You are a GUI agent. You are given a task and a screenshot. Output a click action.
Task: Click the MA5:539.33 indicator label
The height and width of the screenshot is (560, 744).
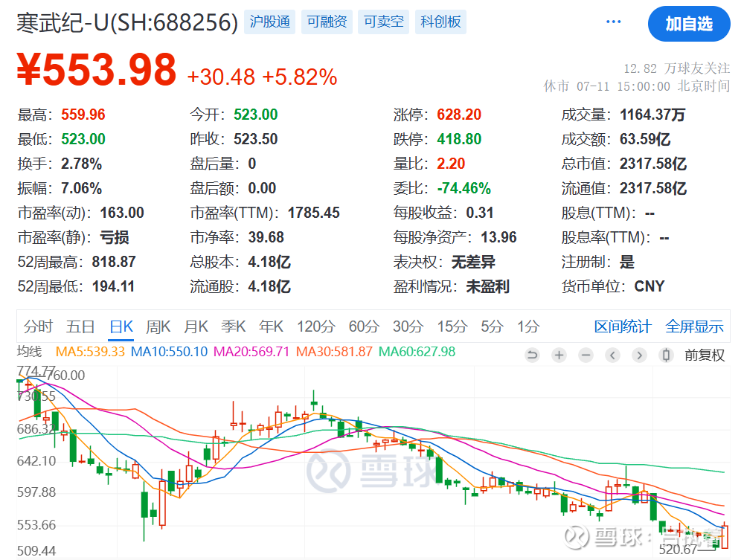(90, 351)
